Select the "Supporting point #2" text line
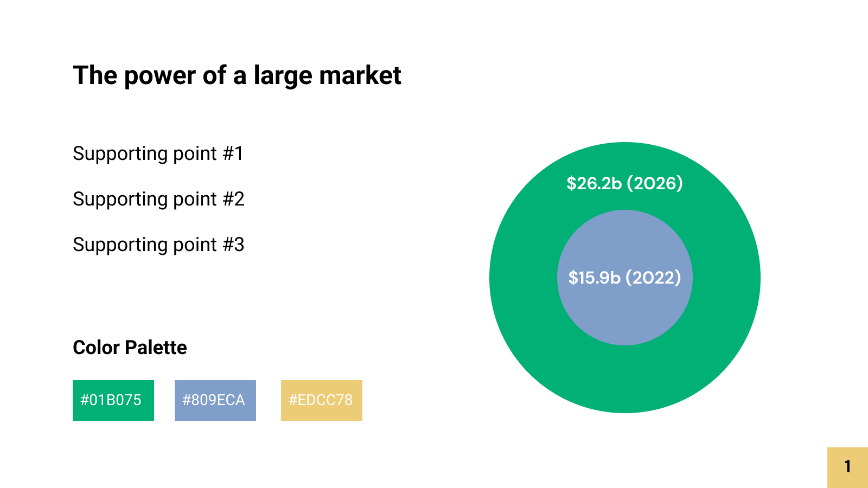 (158, 200)
